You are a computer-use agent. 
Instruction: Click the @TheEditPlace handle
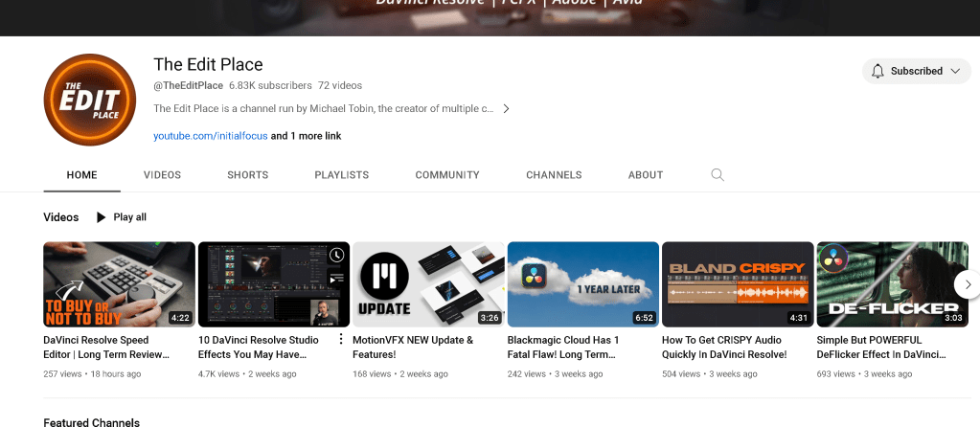[188, 85]
